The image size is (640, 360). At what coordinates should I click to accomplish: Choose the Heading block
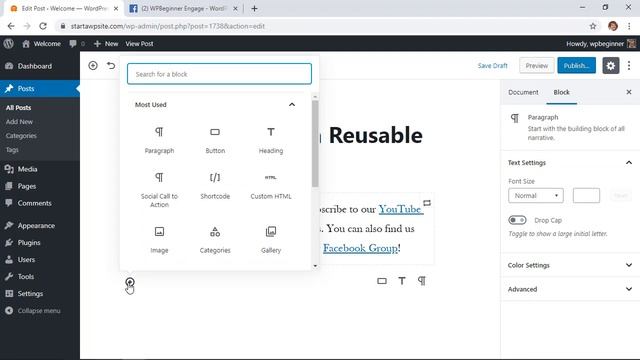pos(271,140)
